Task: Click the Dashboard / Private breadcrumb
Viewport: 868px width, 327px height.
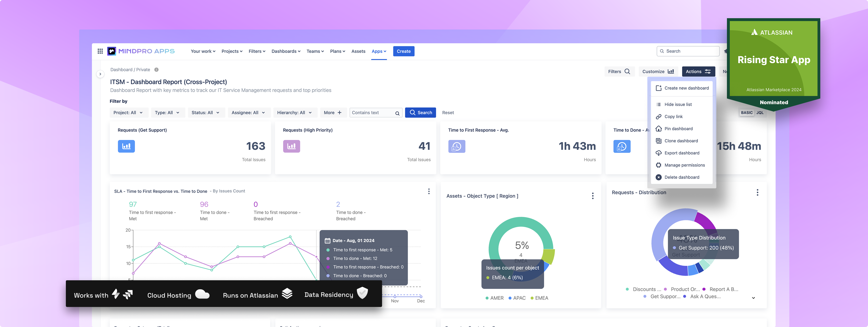Action: pyautogui.click(x=130, y=70)
